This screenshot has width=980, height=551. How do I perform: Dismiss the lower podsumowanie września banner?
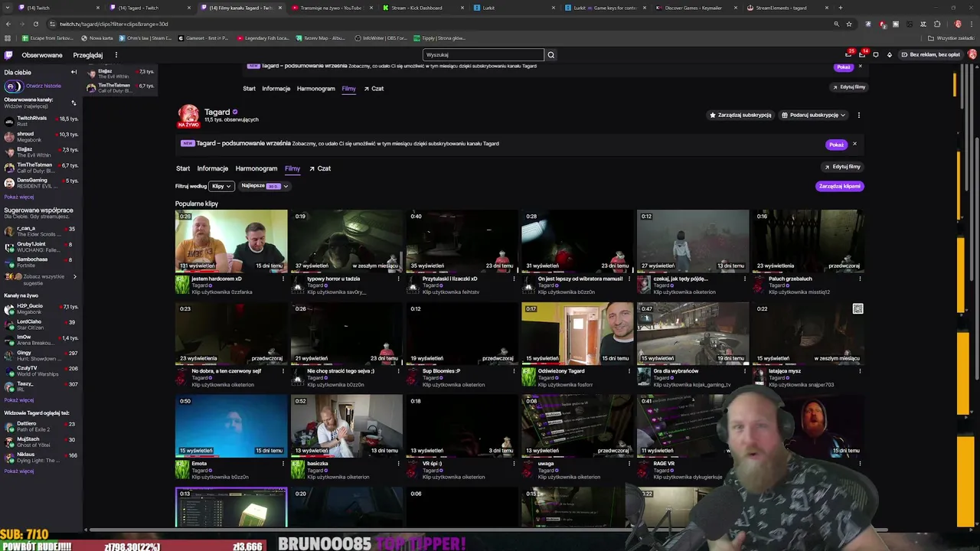pyautogui.click(x=854, y=144)
